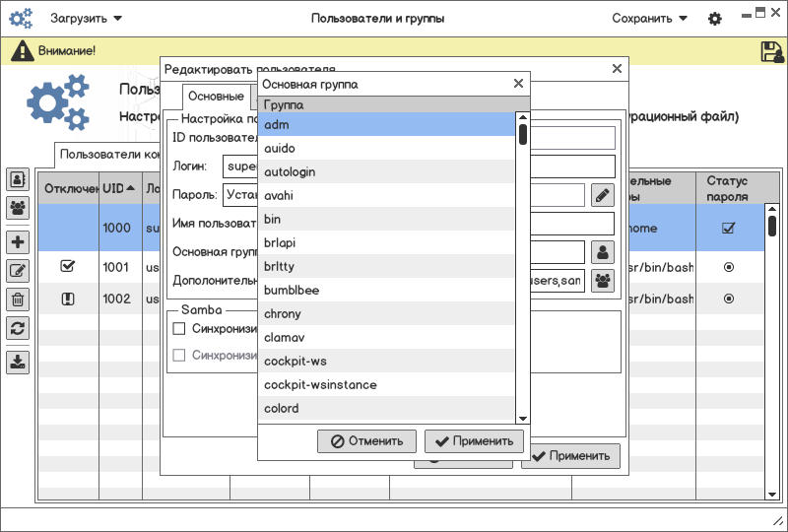Click the Users view icon in sidebar
The height and width of the screenshot is (532, 788).
coord(18,179)
